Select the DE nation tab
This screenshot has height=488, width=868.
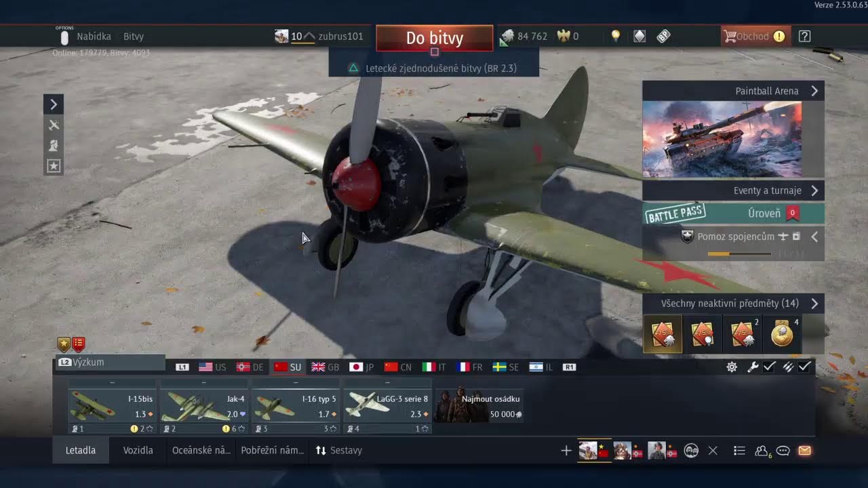pyautogui.click(x=250, y=367)
